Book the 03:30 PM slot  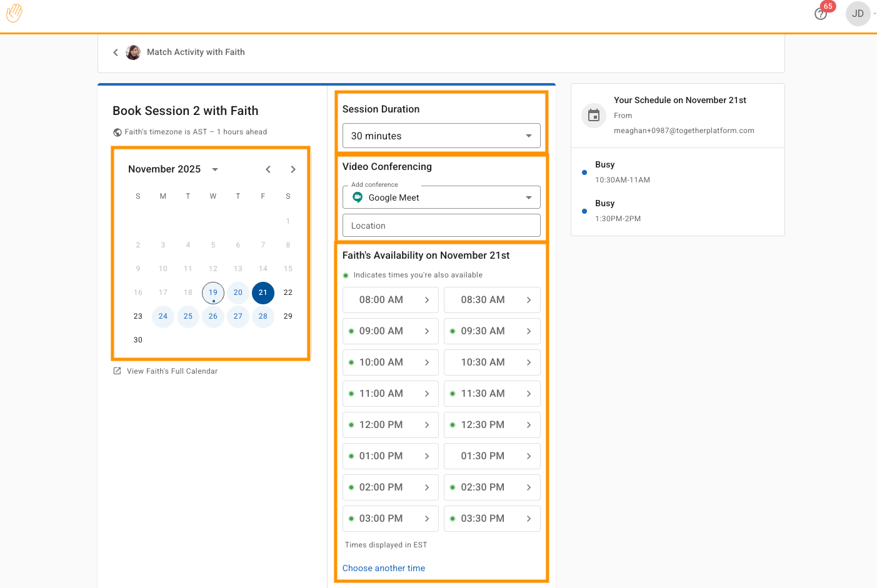(491, 519)
